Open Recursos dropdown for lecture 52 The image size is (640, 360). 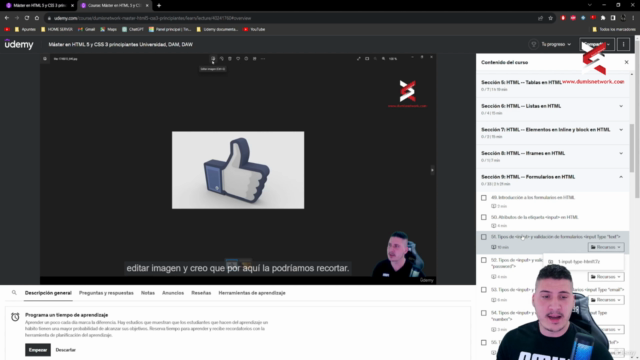(606, 277)
